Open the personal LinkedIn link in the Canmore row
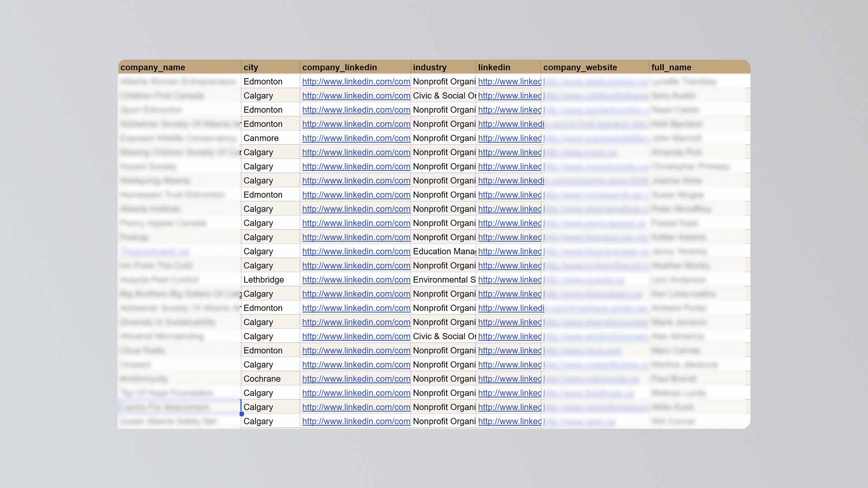Screen dimensions: 868x488 coord(509,138)
